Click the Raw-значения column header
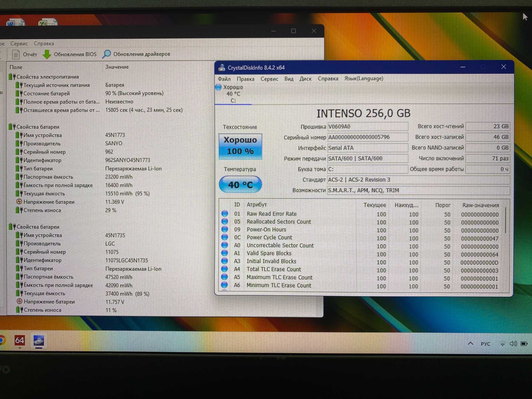This screenshot has width=532, height=399. [480, 205]
